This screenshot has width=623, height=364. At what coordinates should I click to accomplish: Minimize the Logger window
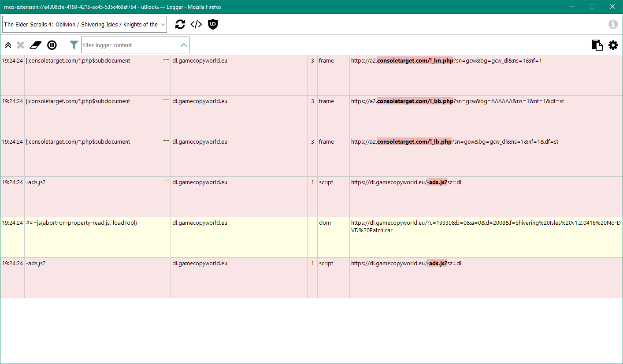point(572,7)
